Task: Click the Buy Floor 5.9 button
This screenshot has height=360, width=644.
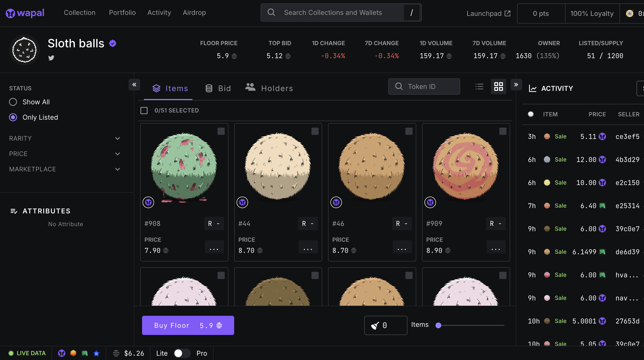Action: pyautogui.click(x=188, y=325)
